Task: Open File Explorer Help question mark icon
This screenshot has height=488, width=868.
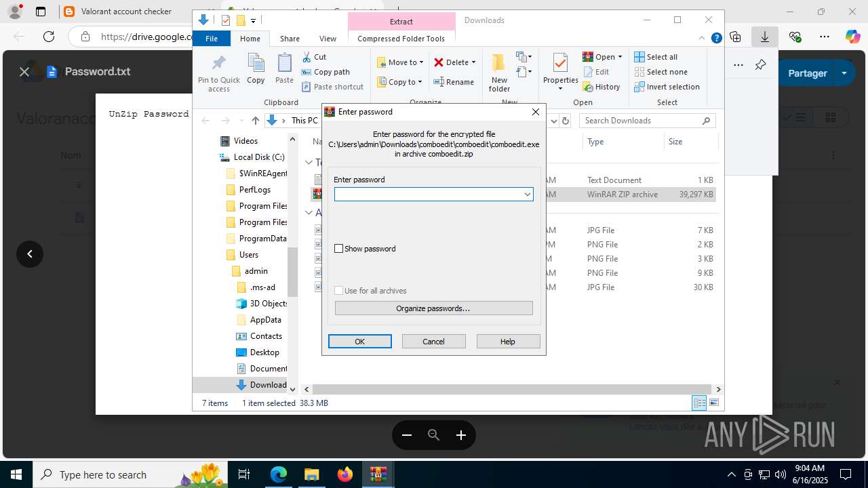Action: [716, 38]
